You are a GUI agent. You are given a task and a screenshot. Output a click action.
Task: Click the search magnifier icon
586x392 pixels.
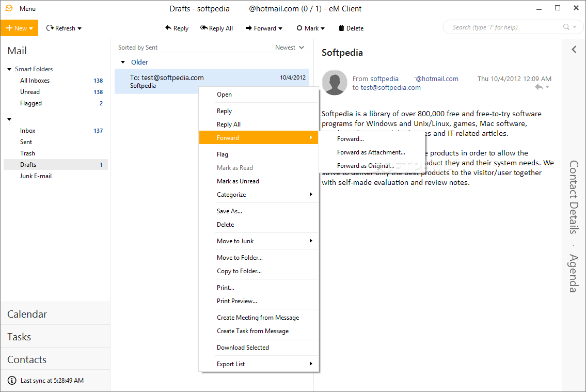pos(566,27)
